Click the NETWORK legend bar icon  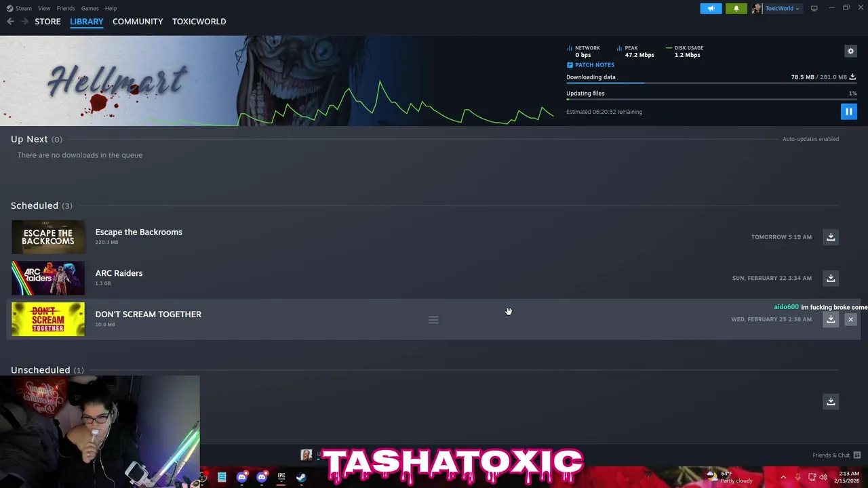click(570, 48)
